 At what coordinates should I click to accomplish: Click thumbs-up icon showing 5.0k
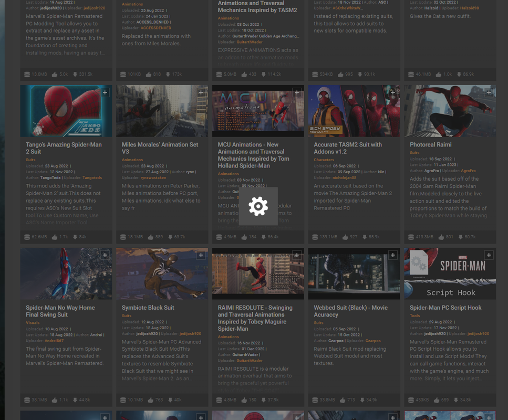(x=55, y=75)
